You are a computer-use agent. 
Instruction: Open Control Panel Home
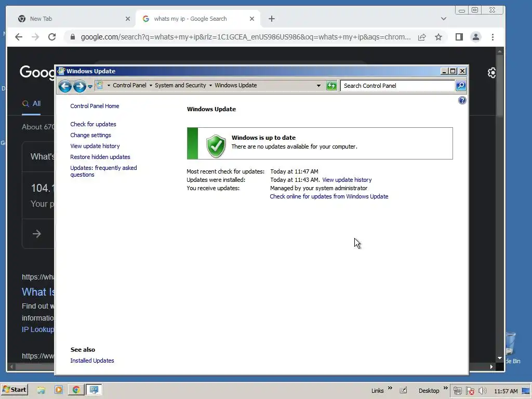point(95,106)
